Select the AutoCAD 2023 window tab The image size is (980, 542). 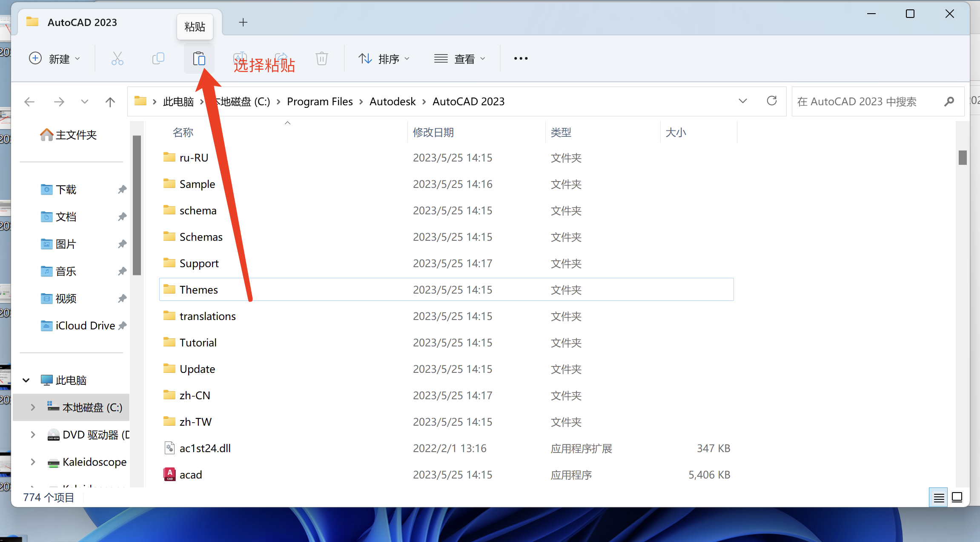click(x=120, y=22)
